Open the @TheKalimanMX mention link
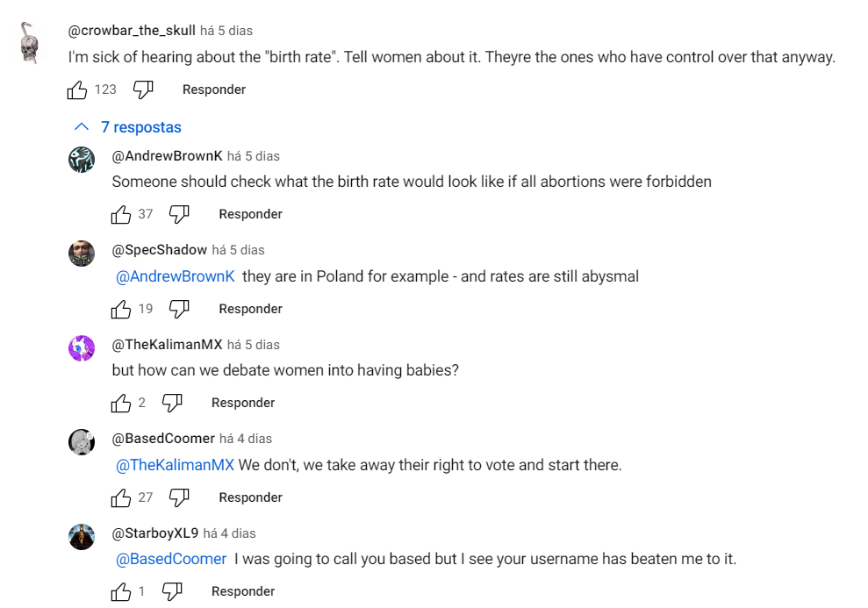This screenshot has height=608, width=868. [x=175, y=465]
